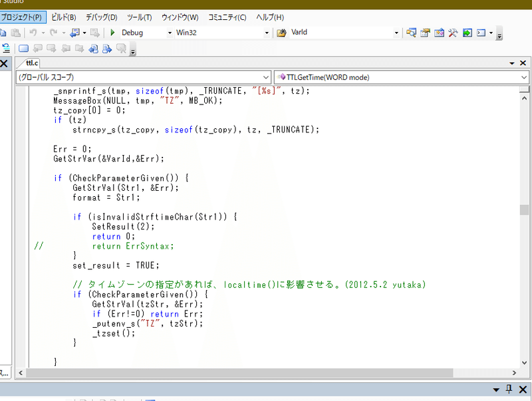Click the editor split bar handle

click(x=524, y=89)
